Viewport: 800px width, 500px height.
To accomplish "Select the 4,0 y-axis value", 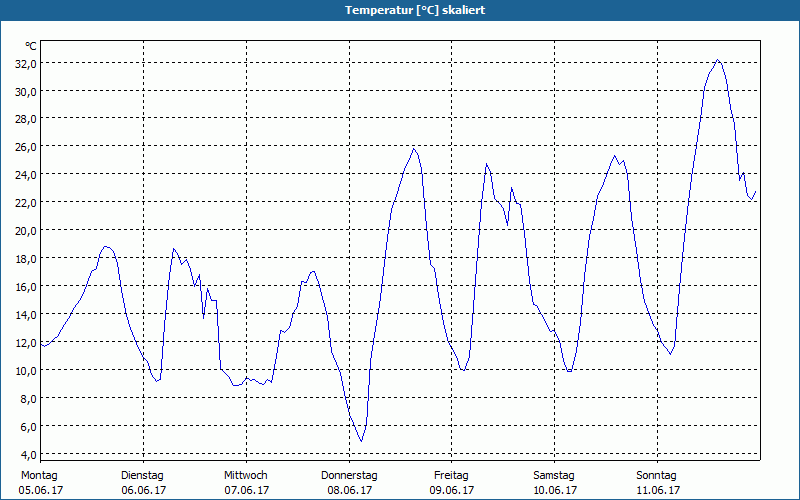I will click(28, 455).
